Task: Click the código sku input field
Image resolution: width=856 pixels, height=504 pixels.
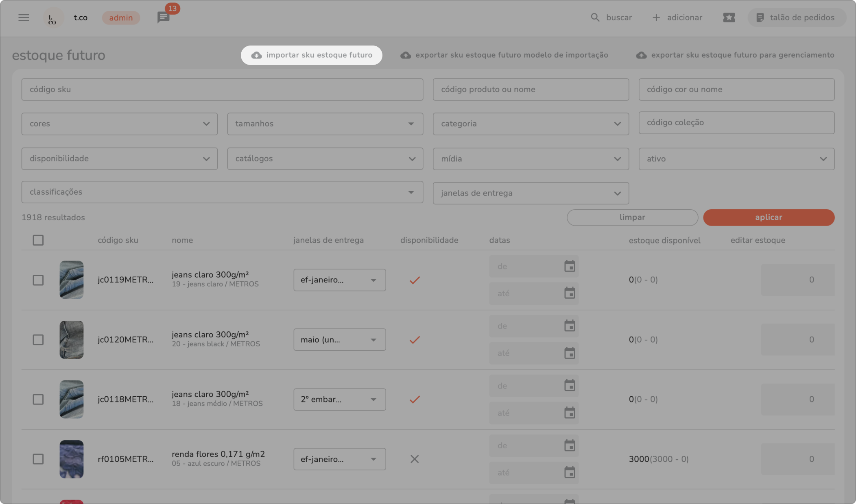Action: coord(222,89)
